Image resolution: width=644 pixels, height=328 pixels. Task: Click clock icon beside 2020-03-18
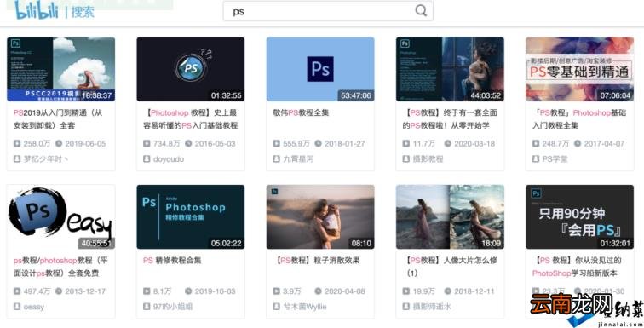click(448, 144)
